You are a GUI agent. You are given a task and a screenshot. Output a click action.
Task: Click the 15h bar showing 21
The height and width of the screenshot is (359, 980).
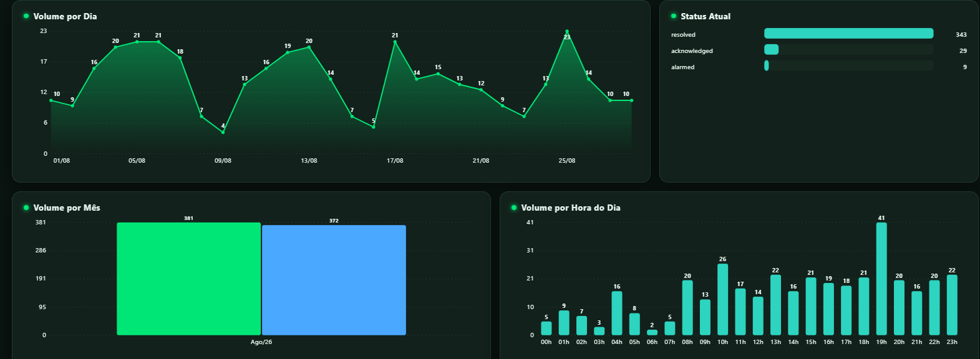(811, 306)
